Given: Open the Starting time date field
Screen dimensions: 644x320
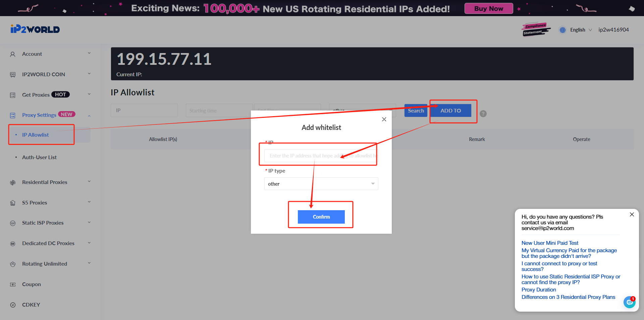Looking at the screenshot, I should click(219, 110).
